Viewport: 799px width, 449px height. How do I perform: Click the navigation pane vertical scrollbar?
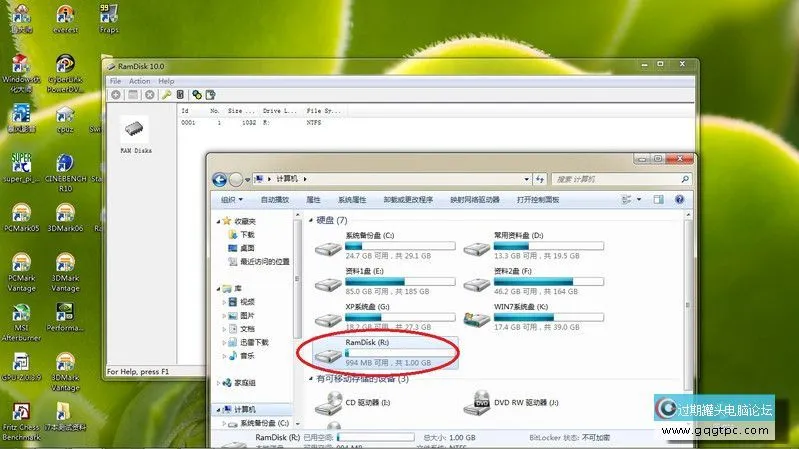296,278
